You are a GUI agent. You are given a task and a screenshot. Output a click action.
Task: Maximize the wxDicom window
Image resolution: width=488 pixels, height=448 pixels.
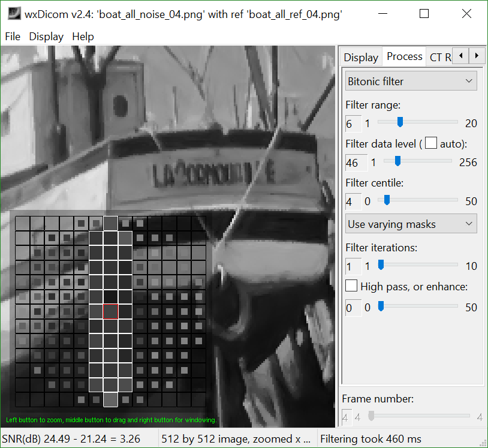(x=424, y=14)
